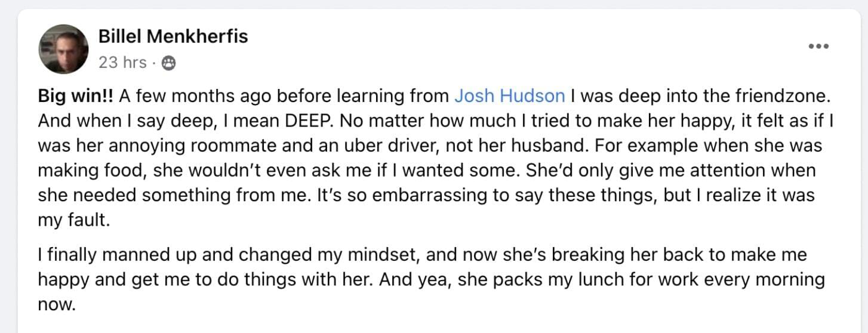
Task: Open the Billel Menkherfis profile name
Action: click(173, 37)
